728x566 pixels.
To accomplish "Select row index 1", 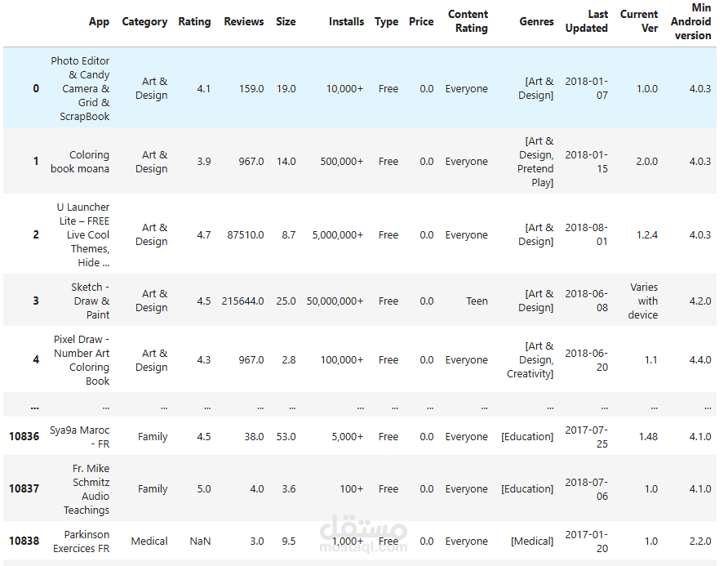I will pos(36,161).
